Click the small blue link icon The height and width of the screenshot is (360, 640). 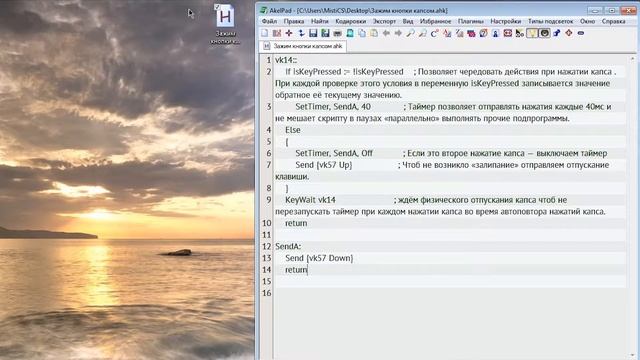click(581, 33)
